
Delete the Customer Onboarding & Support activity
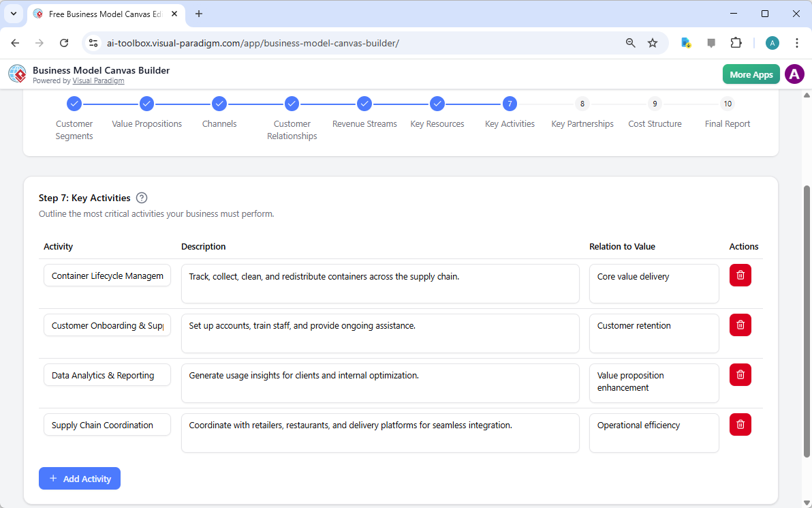[740, 325]
